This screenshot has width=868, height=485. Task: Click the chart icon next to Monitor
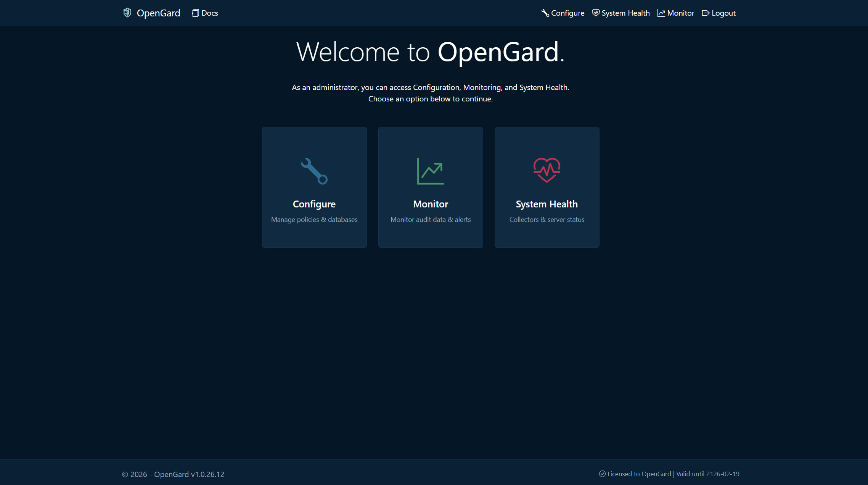click(662, 13)
